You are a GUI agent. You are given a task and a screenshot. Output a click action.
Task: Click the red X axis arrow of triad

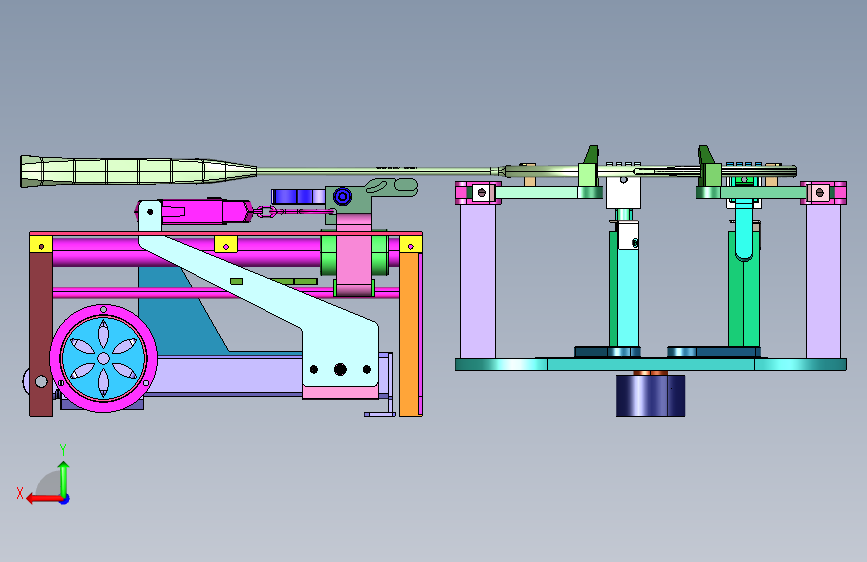(x=43, y=499)
